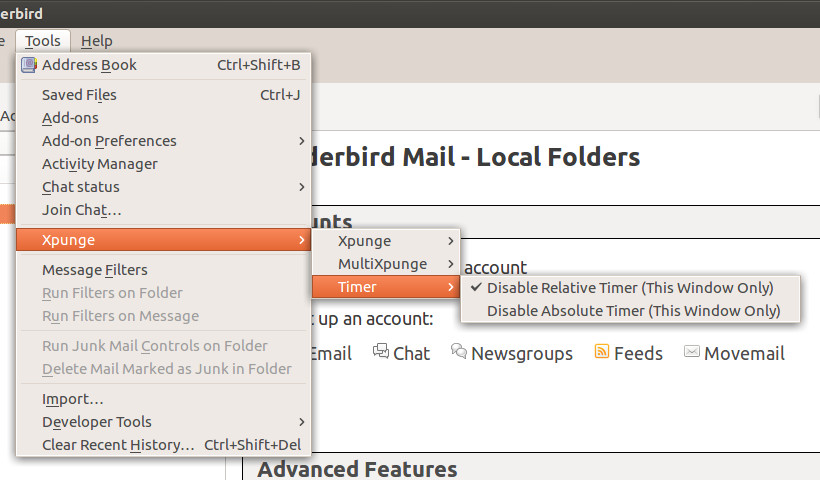Click the Address Book icon in Tools menu
The image size is (820, 480).
click(29, 65)
